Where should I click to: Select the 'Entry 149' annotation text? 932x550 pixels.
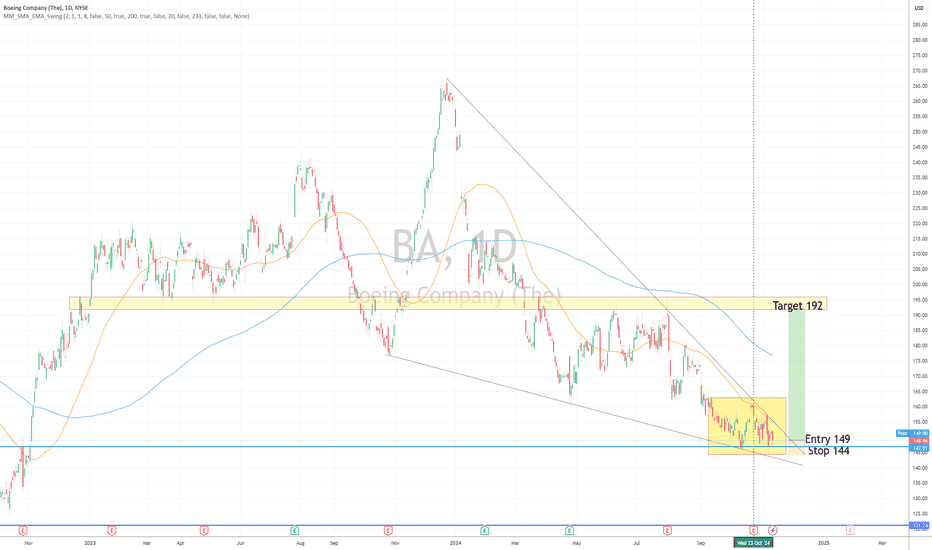pos(827,439)
